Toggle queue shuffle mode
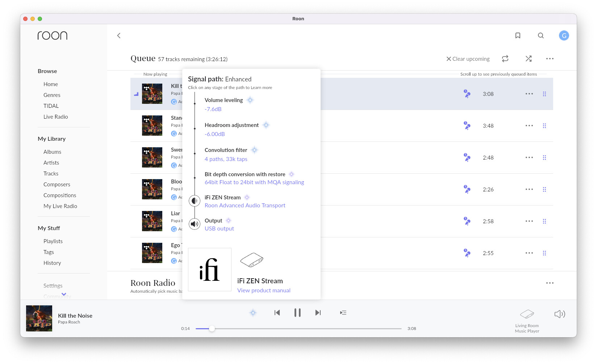 tap(529, 59)
